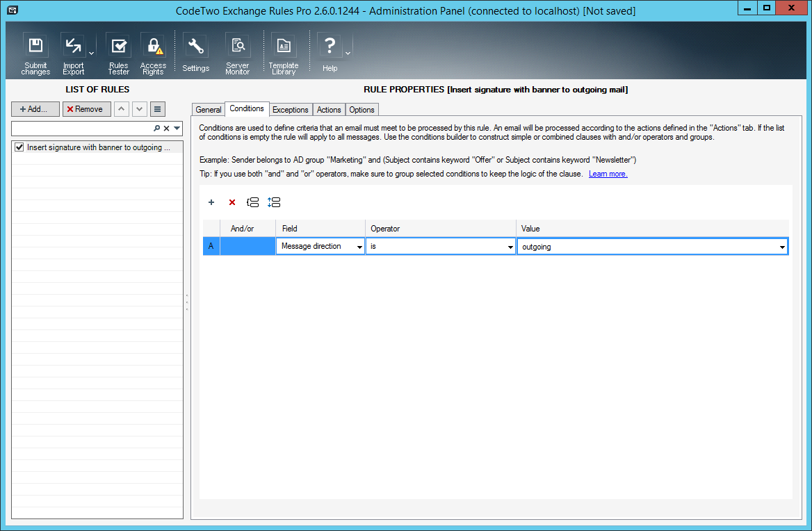Click the rules search input field
Screen dimensions: 812x531
tap(81, 129)
